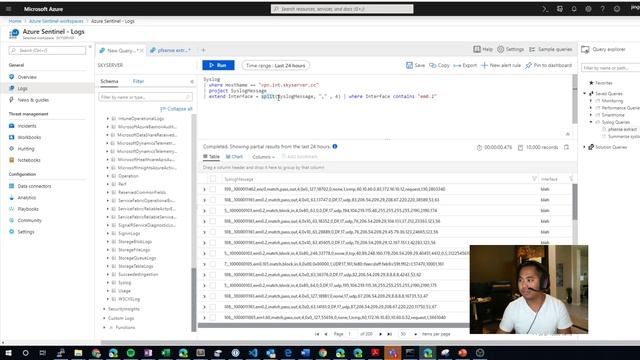Viewport: 640px width, 360px height.
Task: Select the Schema tab
Action: (x=109, y=81)
